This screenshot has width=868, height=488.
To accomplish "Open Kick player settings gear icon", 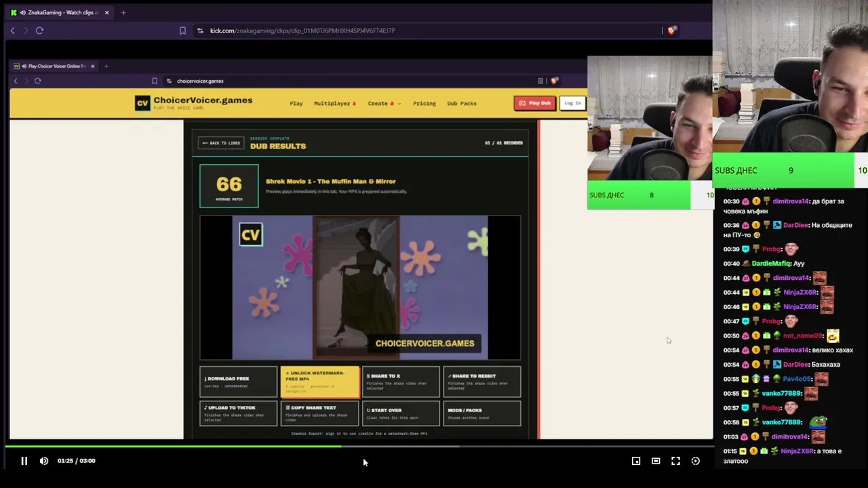I will pos(695,461).
